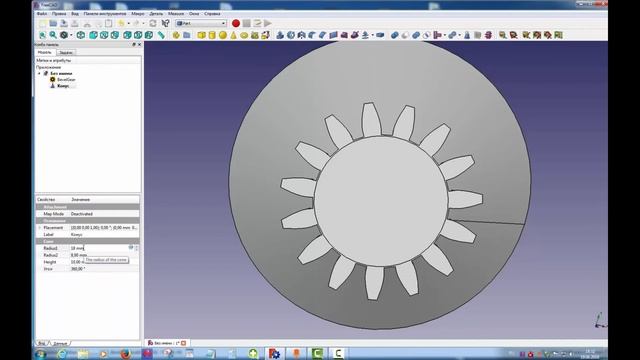Viewport: 640px width, 360px height.
Task: Switch to the Вид properties tab
Action: click(42, 343)
